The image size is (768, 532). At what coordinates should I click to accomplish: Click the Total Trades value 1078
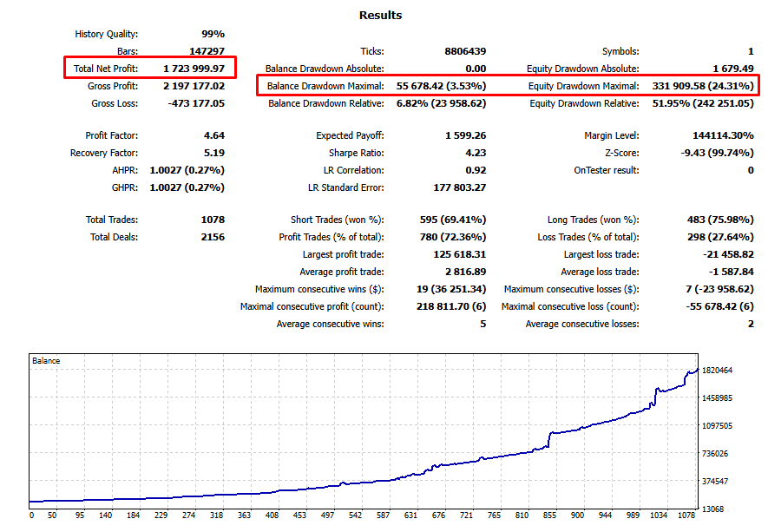tap(213, 220)
